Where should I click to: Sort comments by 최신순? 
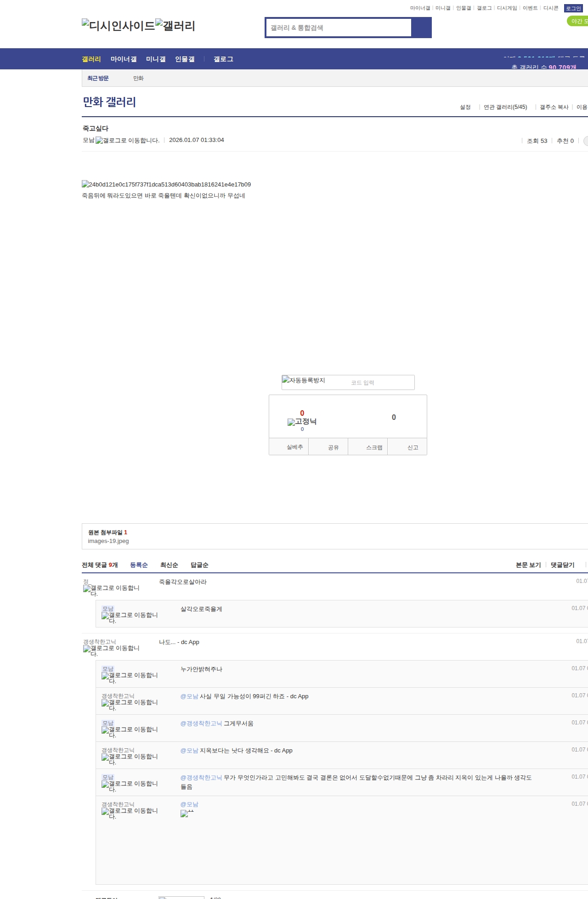tap(169, 565)
